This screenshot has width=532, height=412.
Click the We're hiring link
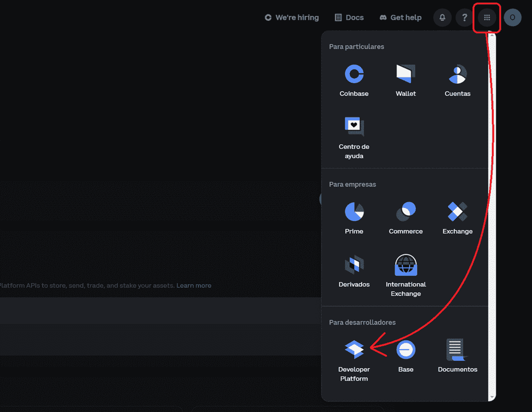pos(291,17)
